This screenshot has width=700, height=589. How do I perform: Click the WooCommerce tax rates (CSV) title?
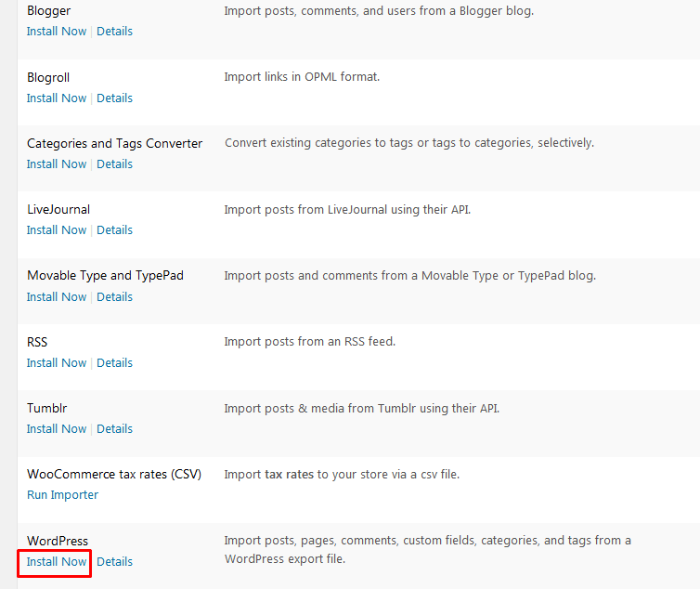click(x=114, y=475)
